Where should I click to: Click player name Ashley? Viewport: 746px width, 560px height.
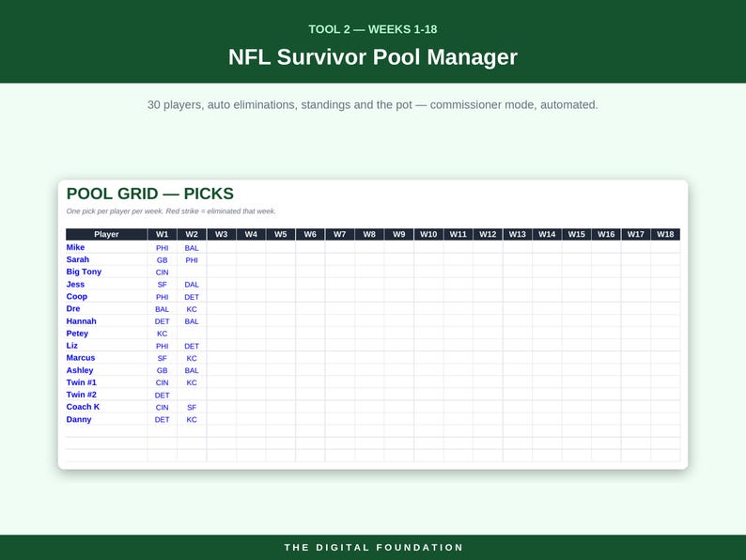coord(80,370)
